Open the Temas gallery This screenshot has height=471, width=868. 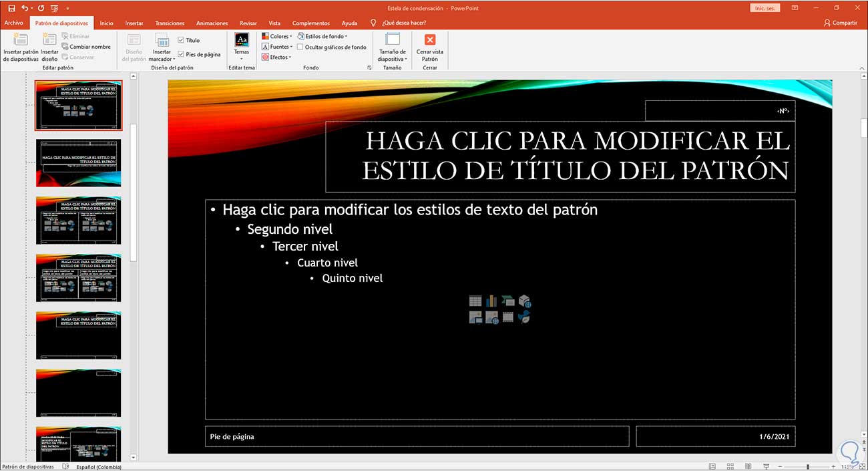coord(242,47)
